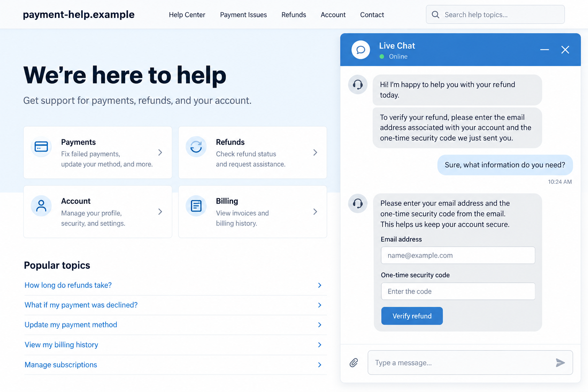The width and height of the screenshot is (588, 392).
Task: Open View my billing history link
Action: 61,345
